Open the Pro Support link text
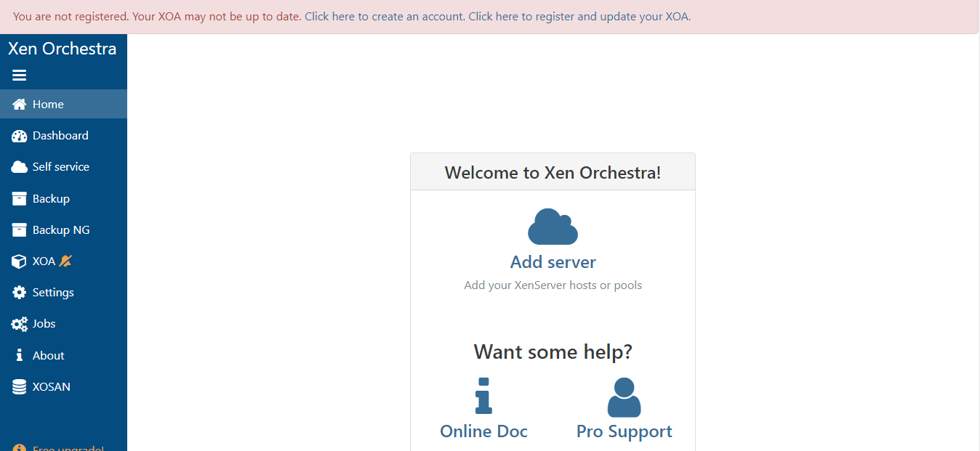 coord(624,431)
